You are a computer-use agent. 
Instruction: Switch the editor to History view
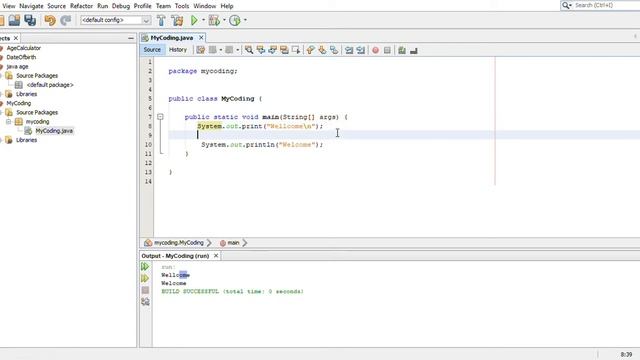178,50
